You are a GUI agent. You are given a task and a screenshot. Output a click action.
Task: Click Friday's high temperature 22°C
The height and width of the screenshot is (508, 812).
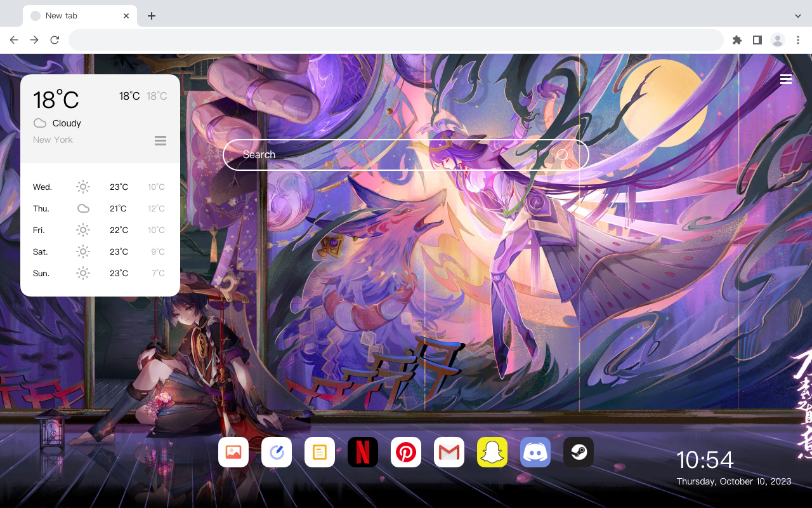pos(119,230)
